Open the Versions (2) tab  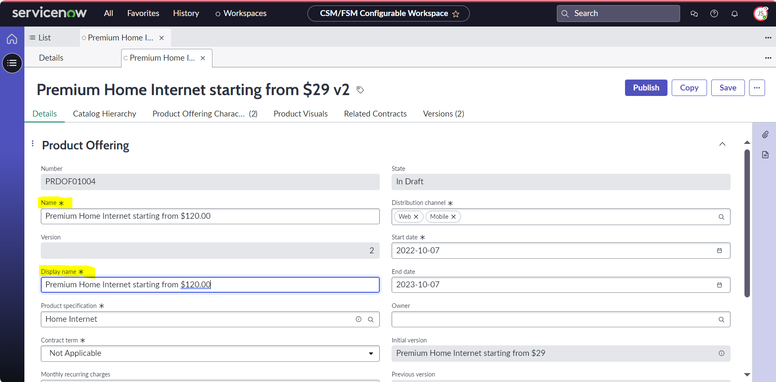coord(443,114)
